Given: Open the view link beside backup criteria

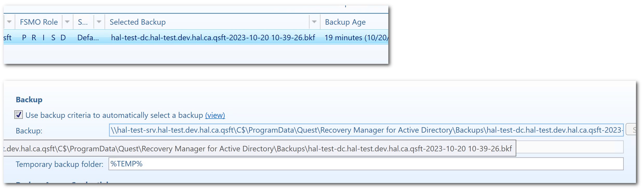Looking at the screenshot, I should tap(215, 115).
